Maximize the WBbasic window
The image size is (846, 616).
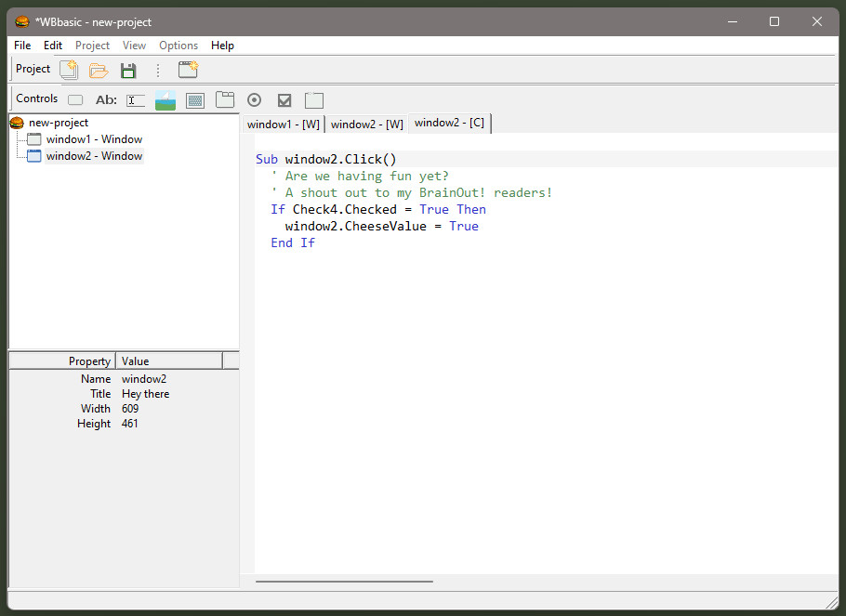[x=774, y=21]
